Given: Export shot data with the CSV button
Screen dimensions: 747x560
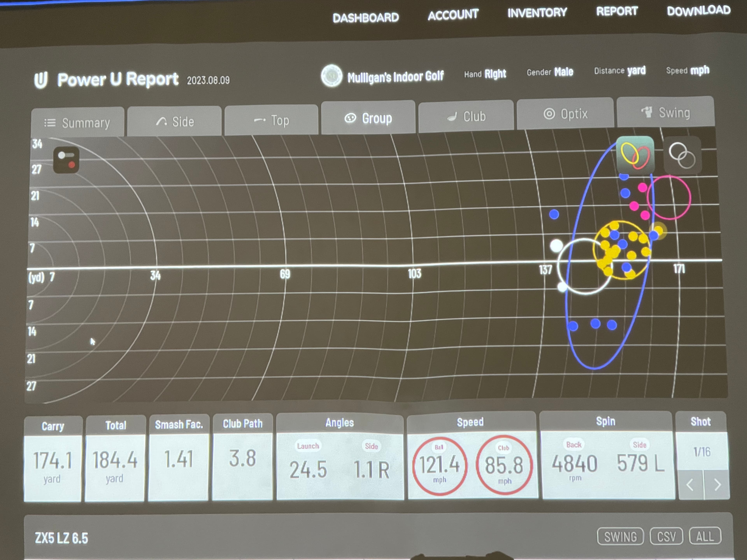Looking at the screenshot, I should pos(667,536).
